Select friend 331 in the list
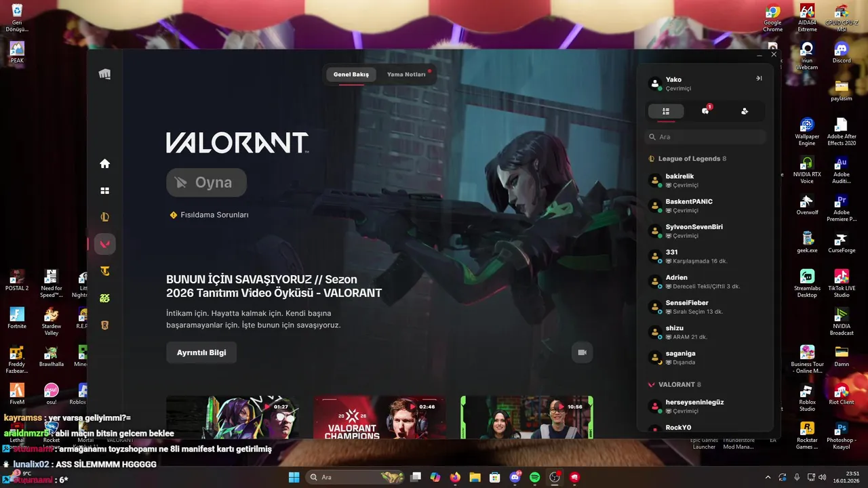This screenshot has height=488, width=868. pyautogui.click(x=705, y=256)
